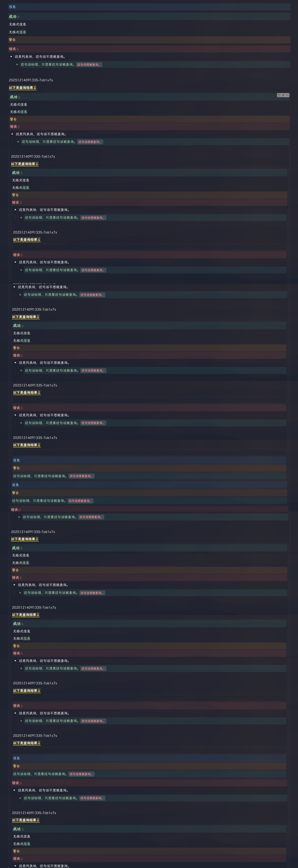Click the topmost red tag 这句话想被查询。

pyautogui.click(x=89, y=65)
